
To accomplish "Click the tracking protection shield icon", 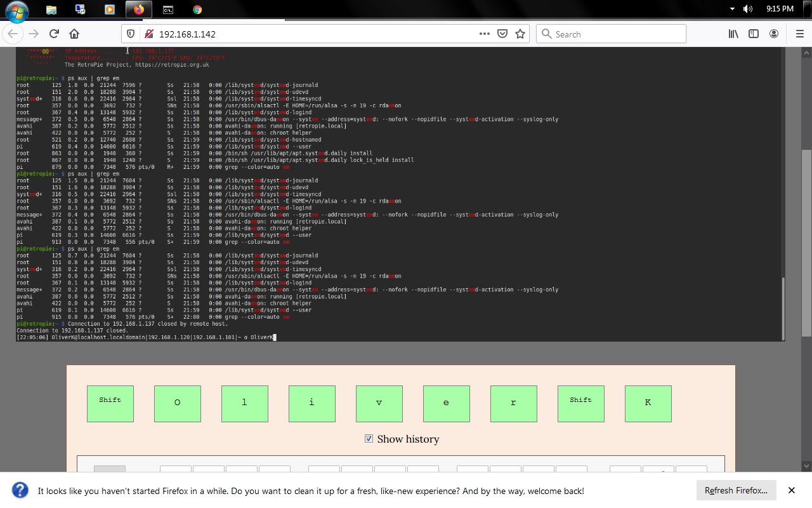I will pyautogui.click(x=130, y=34).
